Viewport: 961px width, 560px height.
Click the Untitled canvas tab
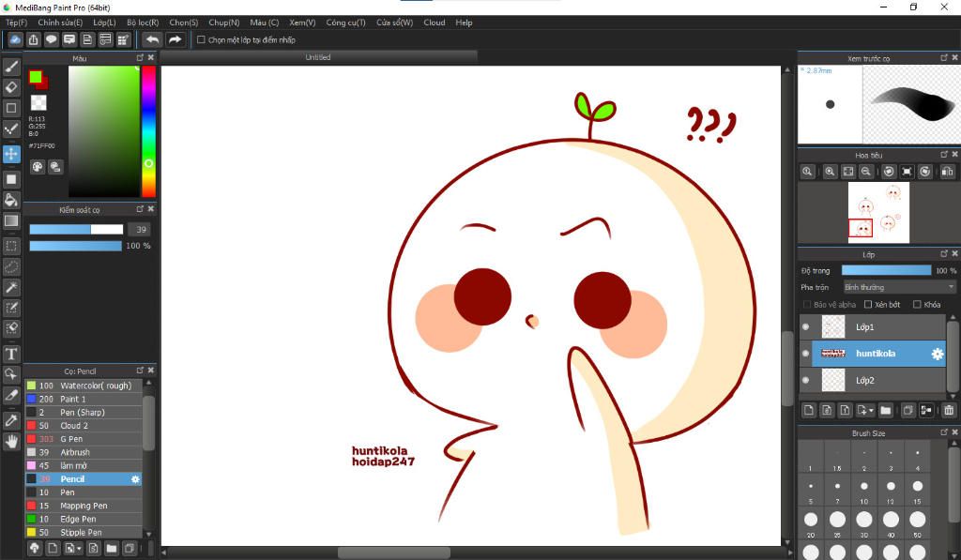pos(318,57)
